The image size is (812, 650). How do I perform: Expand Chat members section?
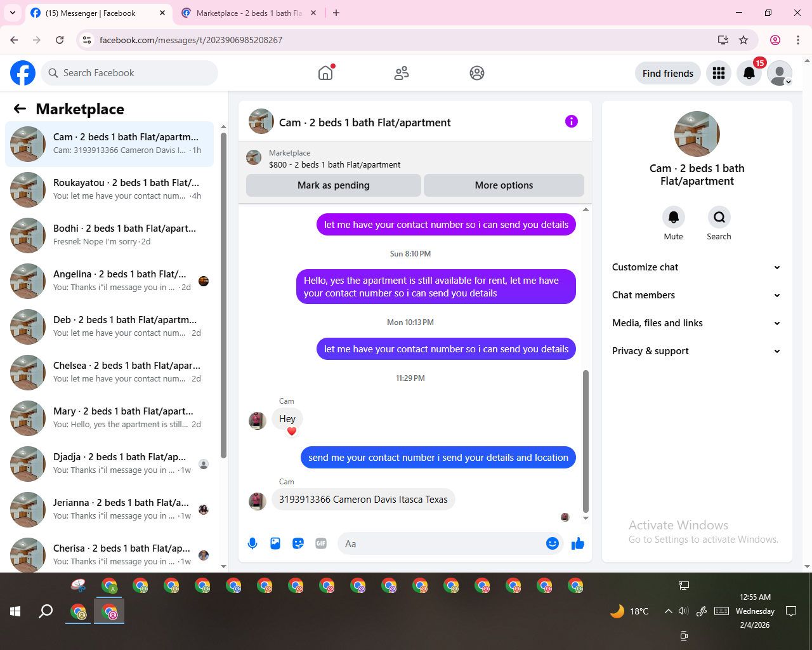point(697,295)
